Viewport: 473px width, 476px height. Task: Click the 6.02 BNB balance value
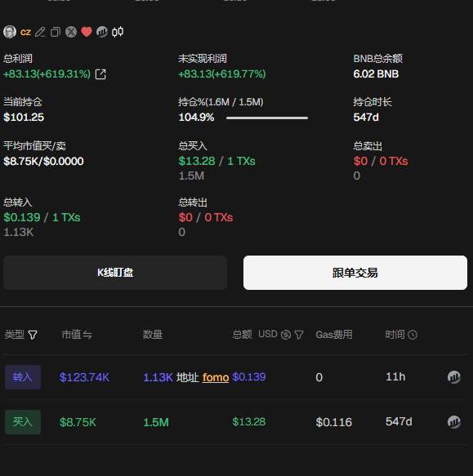376,74
